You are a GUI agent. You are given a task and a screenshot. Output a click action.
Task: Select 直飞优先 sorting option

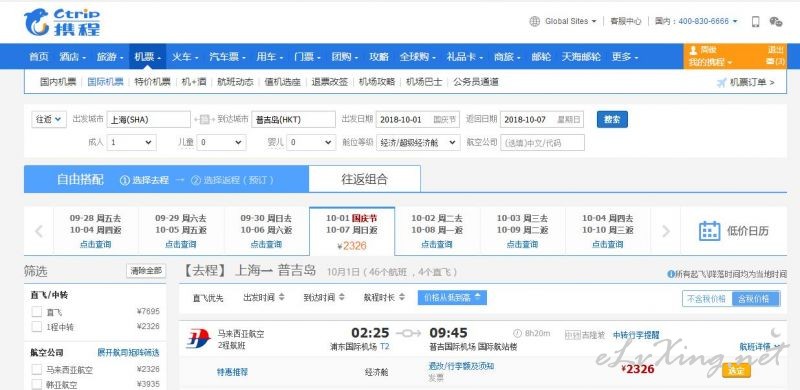(208, 298)
